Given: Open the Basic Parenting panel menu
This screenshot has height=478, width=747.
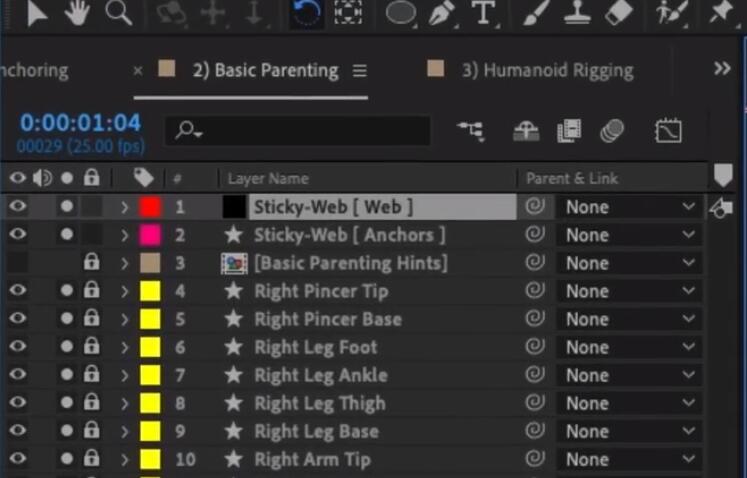Looking at the screenshot, I should coord(360,71).
